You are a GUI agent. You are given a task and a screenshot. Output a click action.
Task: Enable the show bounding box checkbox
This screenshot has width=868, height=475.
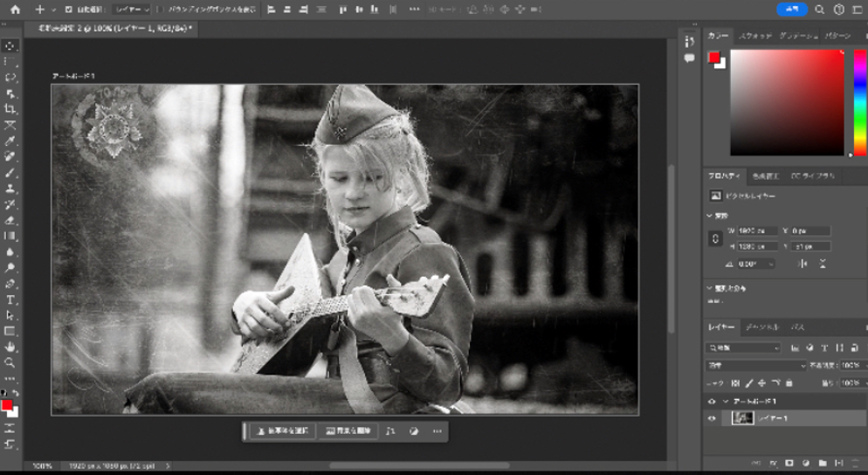pyautogui.click(x=162, y=10)
